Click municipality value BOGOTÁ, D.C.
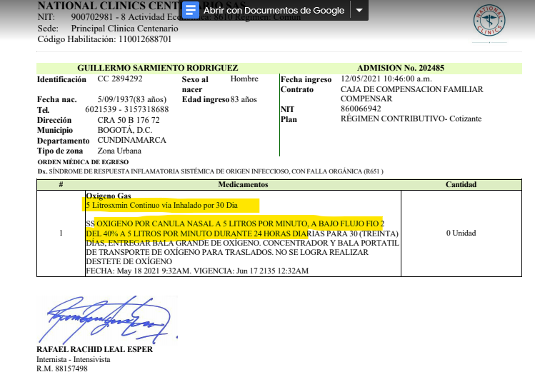535x392 pixels. (x=125, y=130)
